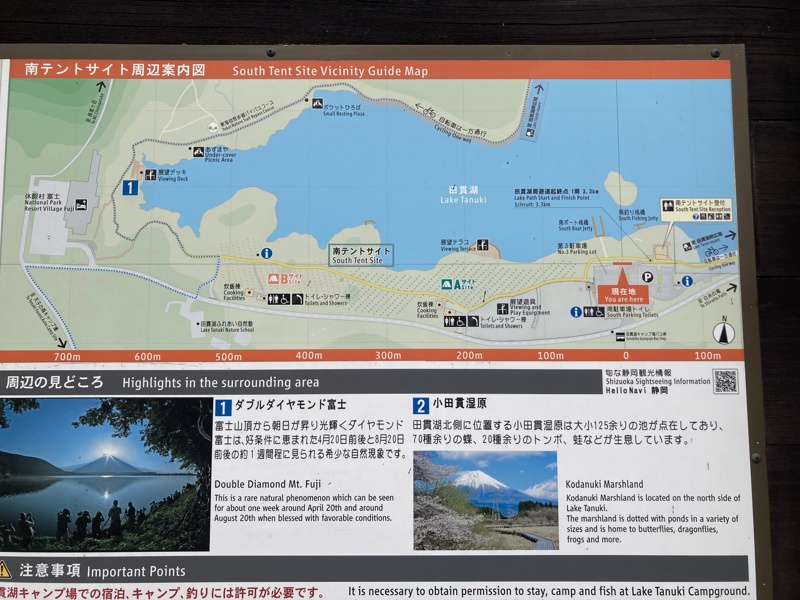Viewport: 800px width, 600px height.
Task: Click the 'Shizuoka Sightseeing Information' text
Action: [658, 381]
